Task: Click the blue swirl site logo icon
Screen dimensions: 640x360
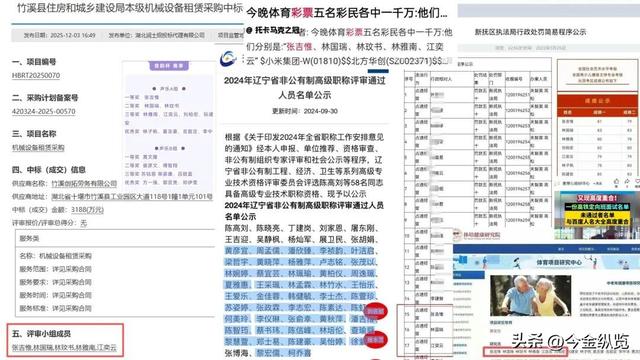Action: [x=228, y=58]
